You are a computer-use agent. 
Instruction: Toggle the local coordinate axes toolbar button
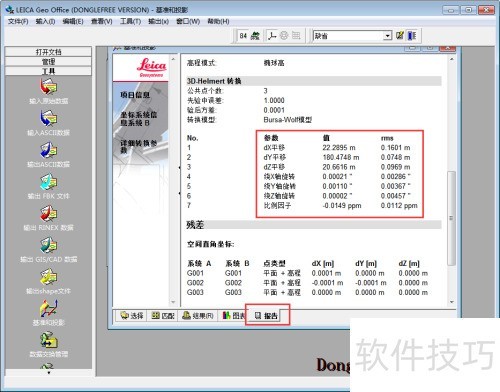click(272, 36)
